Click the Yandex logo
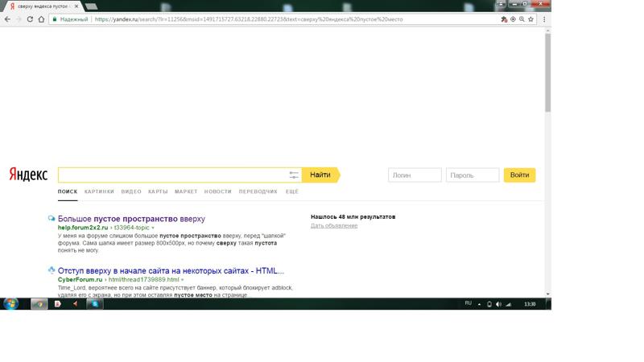The width and height of the screenshot is (644, 362). click(x=28, y=175)
